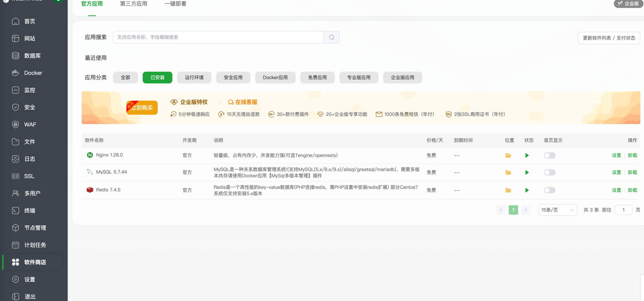Filter by 已安装 category
The height and width of the screenshot is (301, 644).
click(157, 78)
